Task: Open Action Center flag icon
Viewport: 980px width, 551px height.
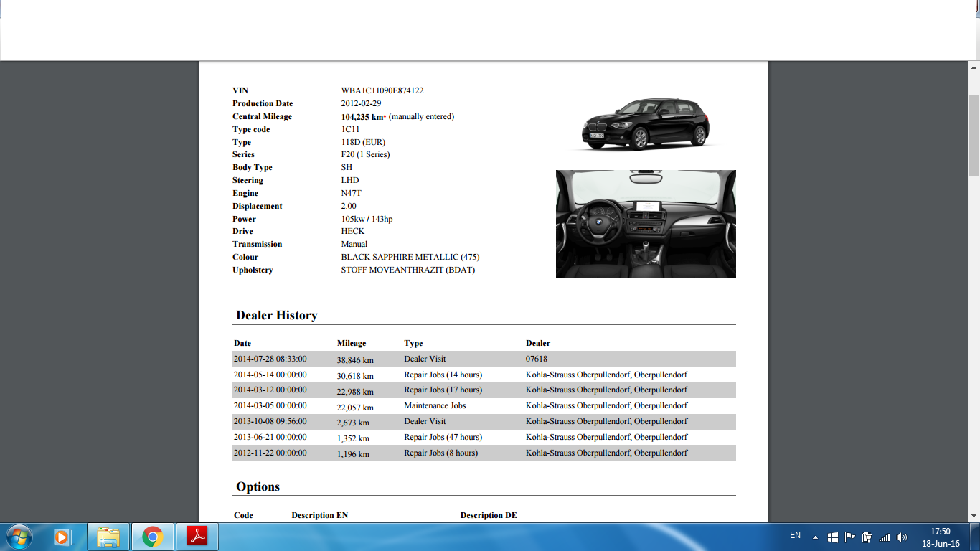Action: [x=850, y=537]
